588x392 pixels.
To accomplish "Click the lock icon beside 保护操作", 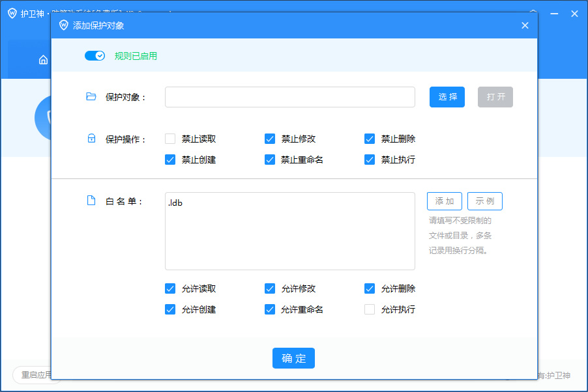I will pos(91,138).
